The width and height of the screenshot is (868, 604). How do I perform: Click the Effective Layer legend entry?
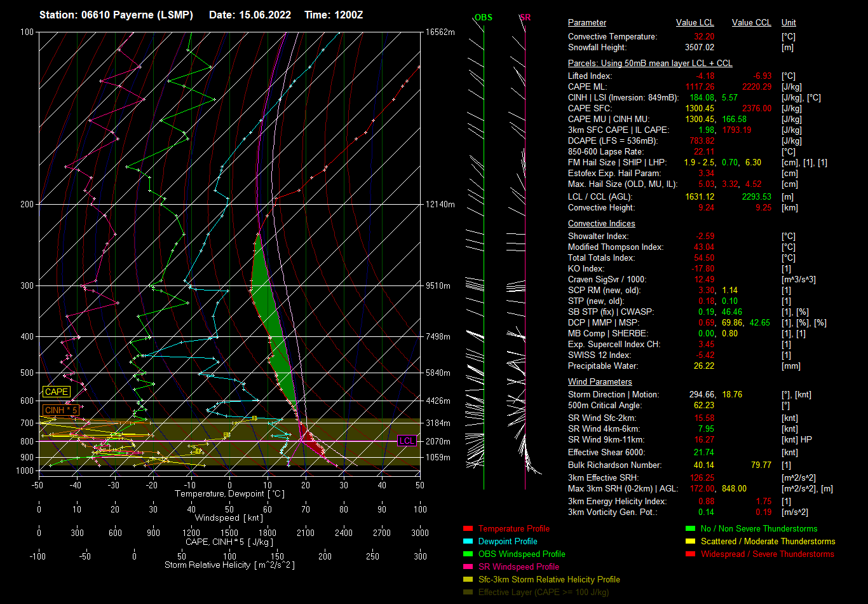[543, 593]
